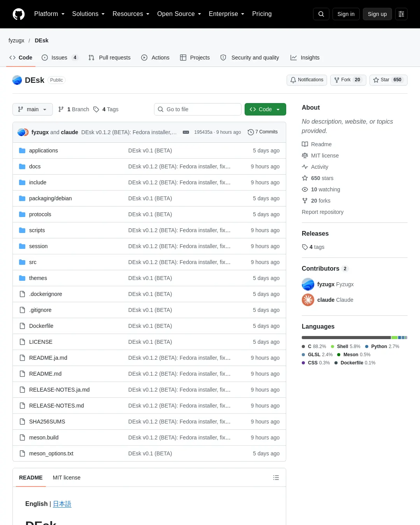Screen dimensions: 420x525
Task: Click the watching eye icon
Action: click(x=305, y=189)
